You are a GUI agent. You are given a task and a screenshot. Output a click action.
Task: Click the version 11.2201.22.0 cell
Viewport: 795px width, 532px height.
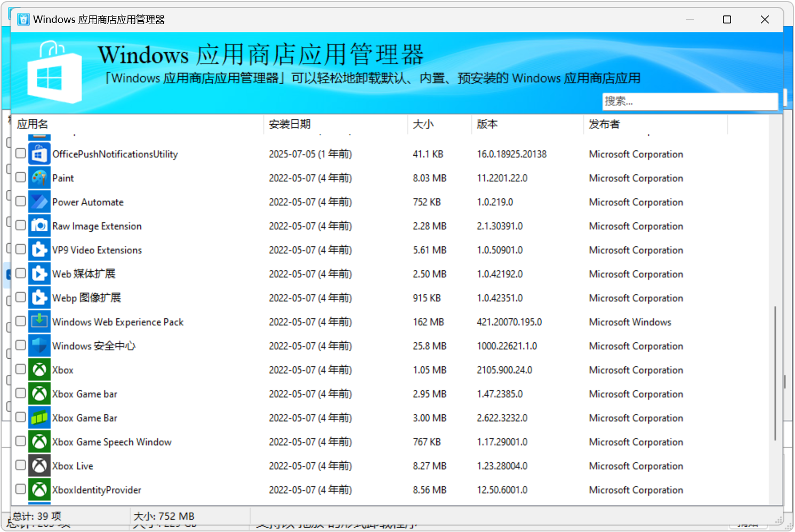[502, 178]
